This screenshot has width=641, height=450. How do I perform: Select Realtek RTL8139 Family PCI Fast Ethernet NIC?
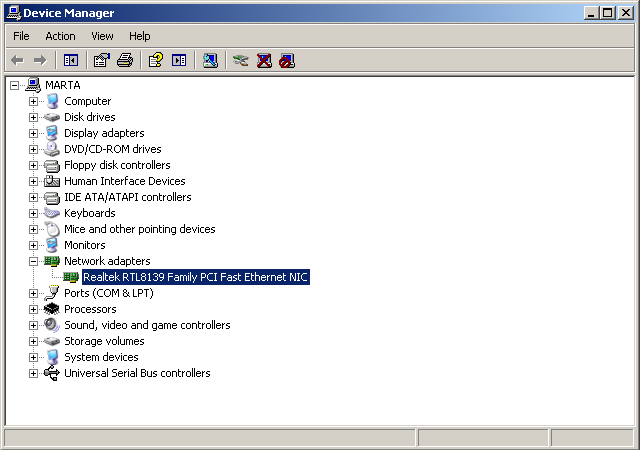coord(195,277)
